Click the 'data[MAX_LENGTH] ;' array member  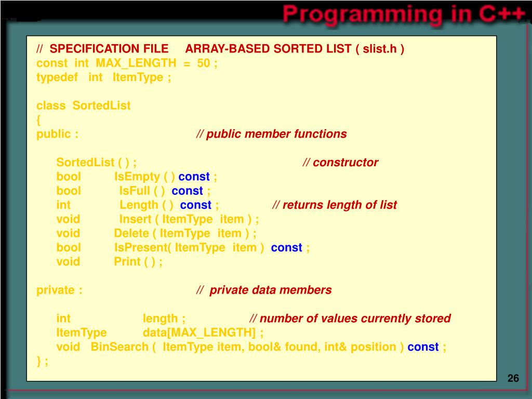click(x=203, y=332)
